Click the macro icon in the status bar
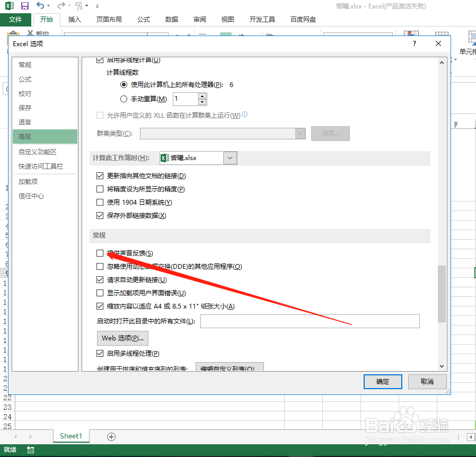This screenshot has height=457, width=476. (30, 449)
